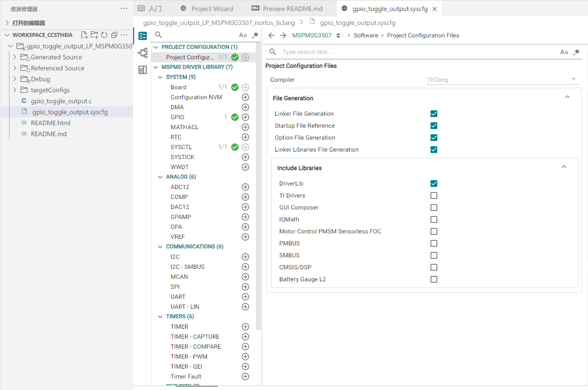Add an I2C instance
The height and width of the screenshot is (390, 588).
pyautogui.click(x=245, y=257)
